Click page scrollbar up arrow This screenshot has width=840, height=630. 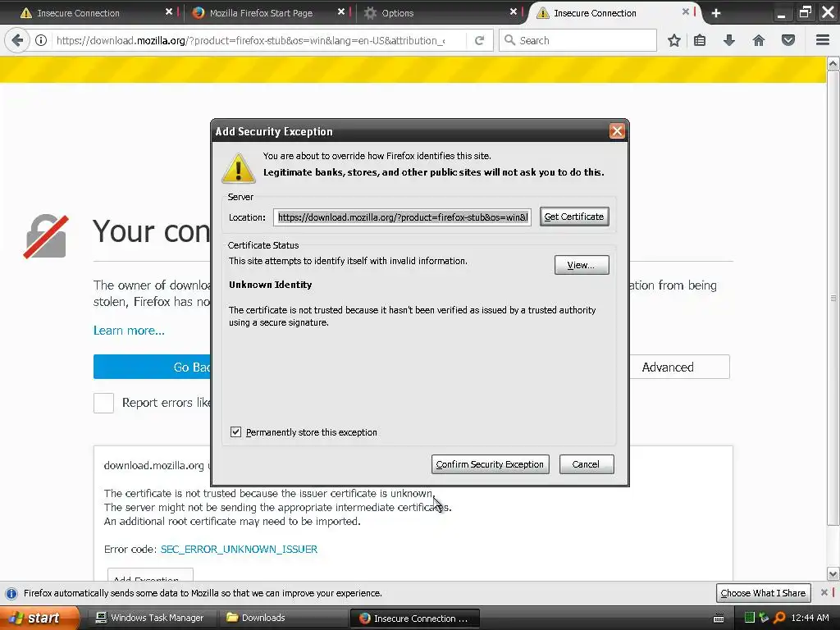[x=833, y=64]
